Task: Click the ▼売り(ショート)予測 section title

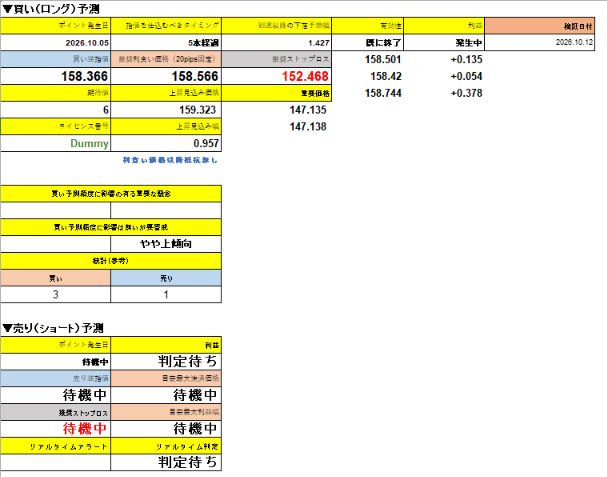Action: 53,328
